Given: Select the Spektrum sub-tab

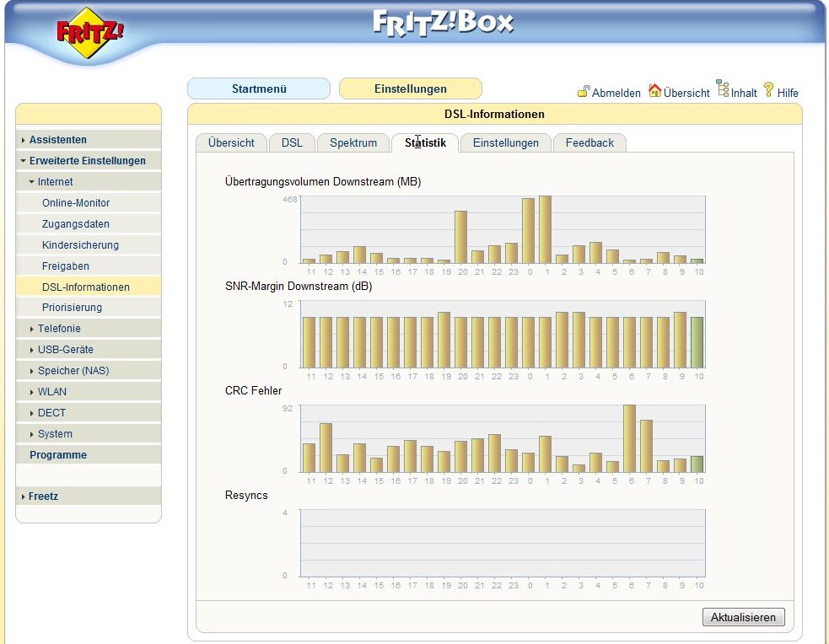Looking at the screenshot, I should click(353, 142).
